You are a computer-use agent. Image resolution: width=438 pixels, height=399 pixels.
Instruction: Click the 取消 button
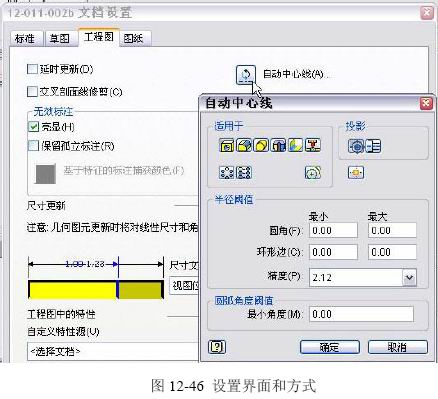point(397,347)
